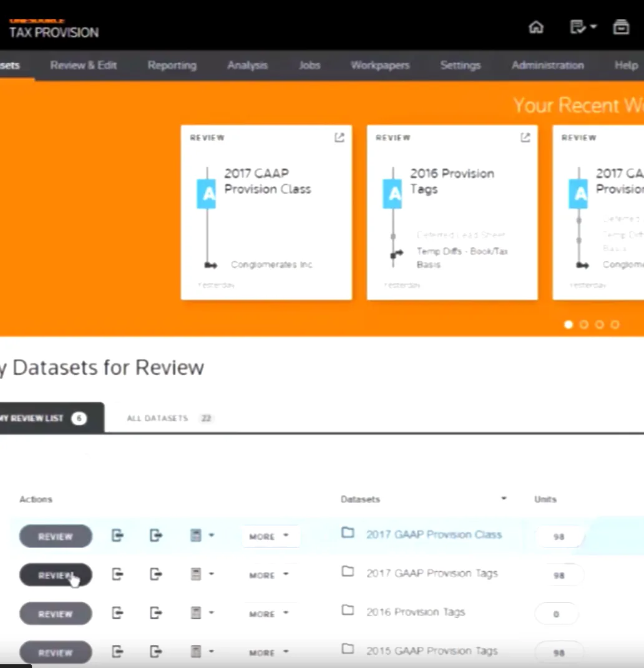Open the Analysis menu
Viewport: 644px width, 668px height.
(x=248, y=65)
